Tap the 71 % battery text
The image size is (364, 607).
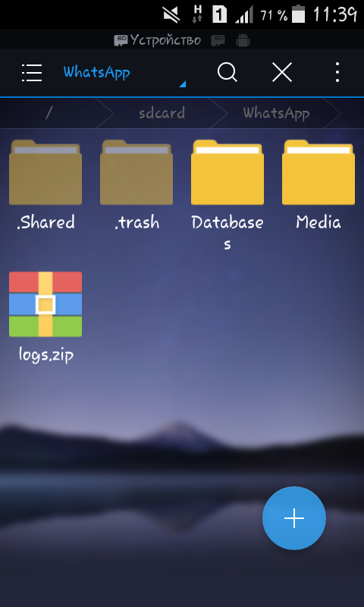click(x=274, y=15)
